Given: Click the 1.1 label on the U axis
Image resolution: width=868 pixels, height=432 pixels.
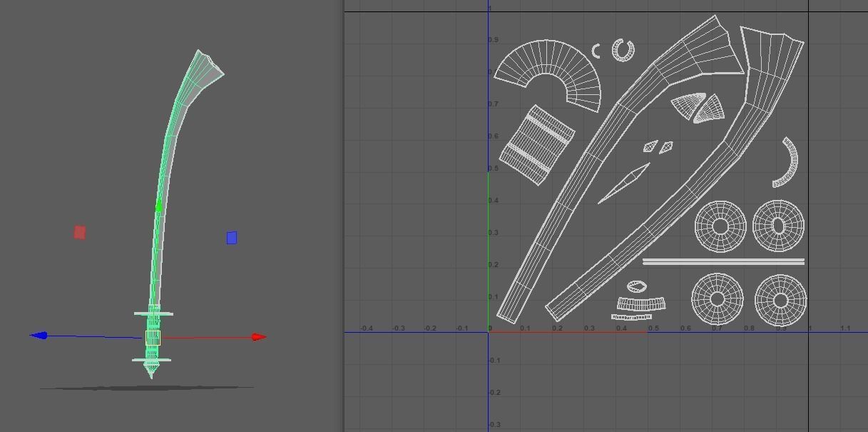Looking at the screenshot, I should [x=845, y=328].
